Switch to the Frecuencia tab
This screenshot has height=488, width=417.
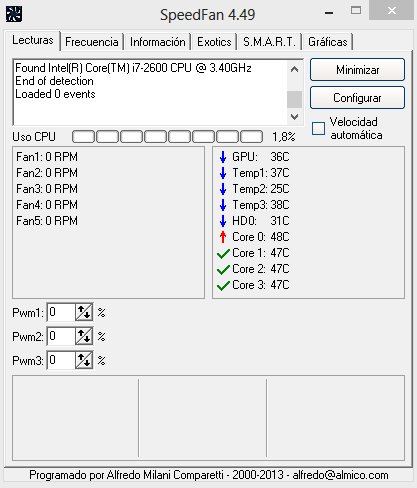(92, 42)
